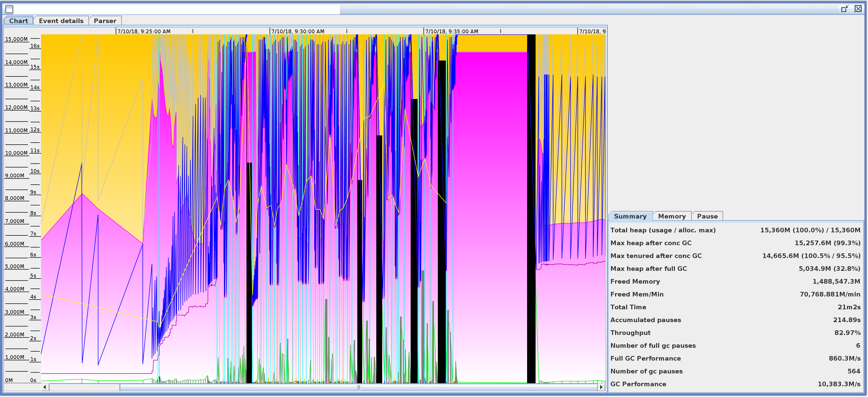Close the GC chart internal frame
The height and width of the screenshot is (397, 868).
pos(858,9)
